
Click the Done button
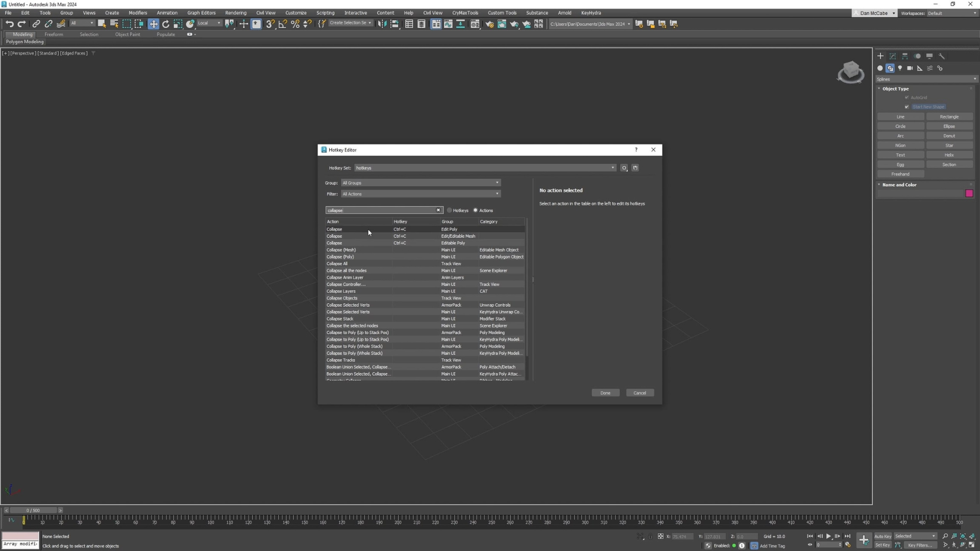[605, 393]
